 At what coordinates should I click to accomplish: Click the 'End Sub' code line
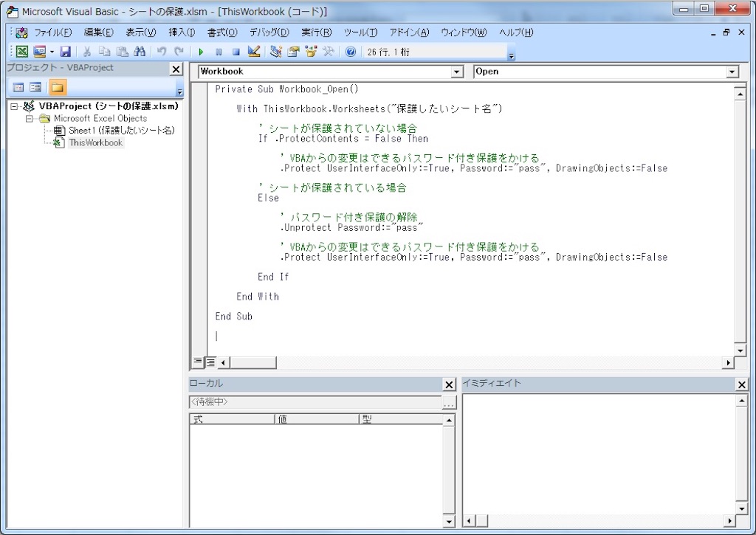pyautogui.click(x=234, y=316)
